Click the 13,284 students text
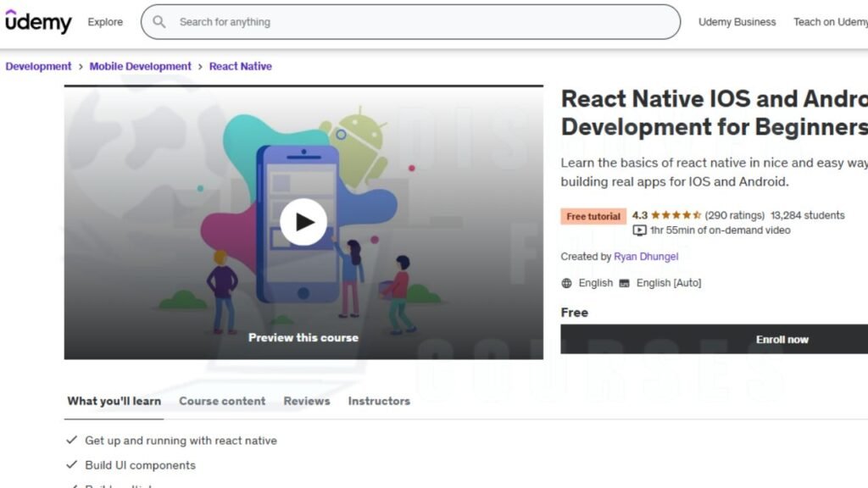The height and width of the screenshot is (488, 868). (x=808, y=215)
